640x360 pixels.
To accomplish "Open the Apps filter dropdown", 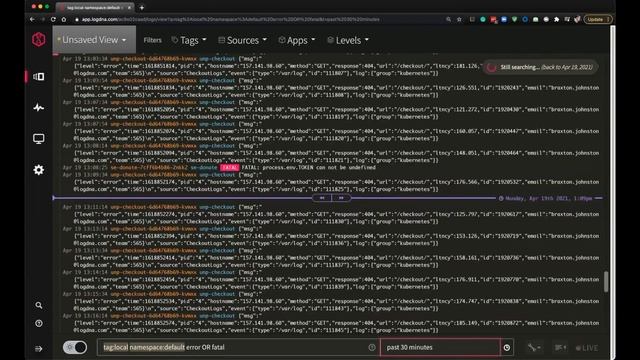I will pos(297,40).
